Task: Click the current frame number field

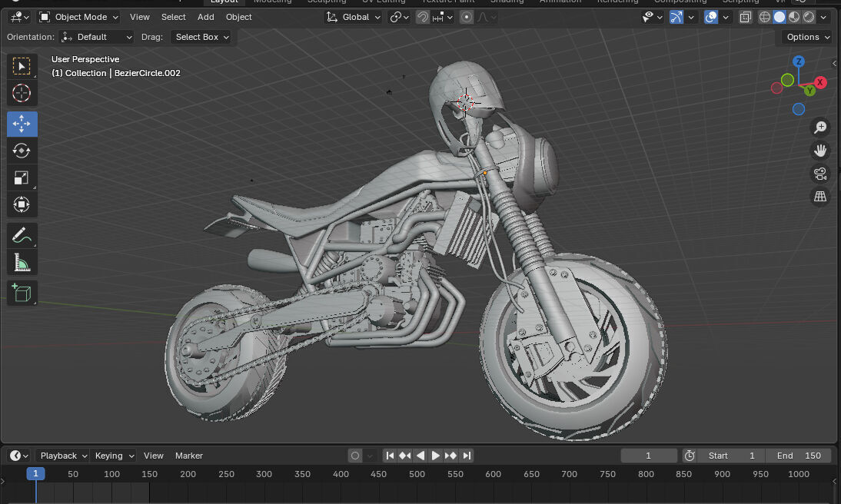Action: click(x=649, y=456)
